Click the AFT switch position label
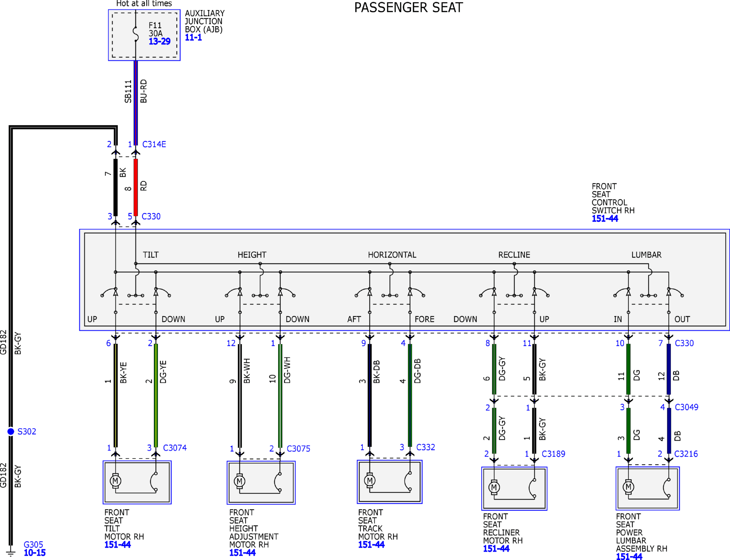 click(x=354, y=319)
